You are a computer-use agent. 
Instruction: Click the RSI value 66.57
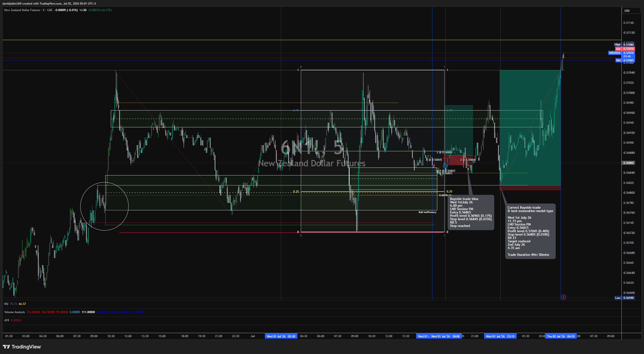[x=22, y=304]
